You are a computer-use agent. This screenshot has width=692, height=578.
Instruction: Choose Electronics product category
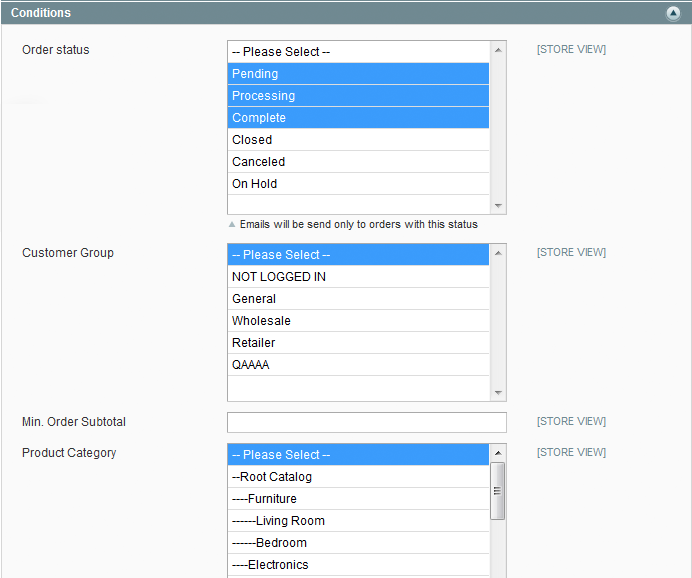pyautogui.click(x=358, y=565)
